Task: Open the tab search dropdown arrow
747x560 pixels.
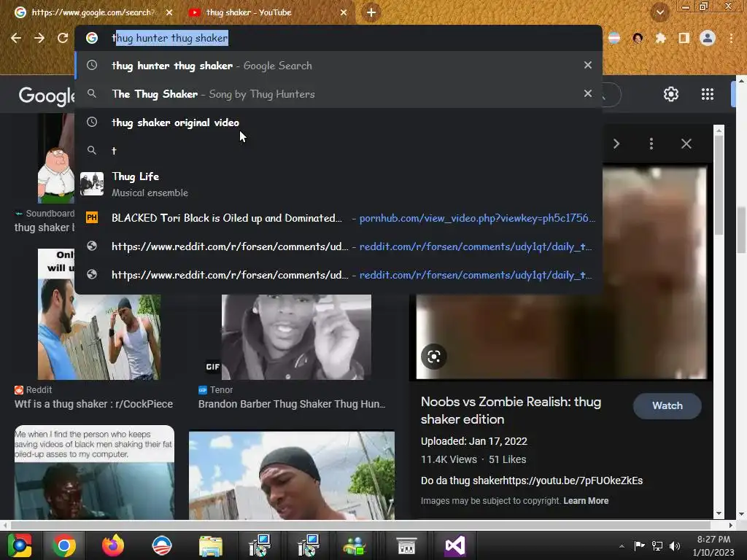Action: pos(659,12)
